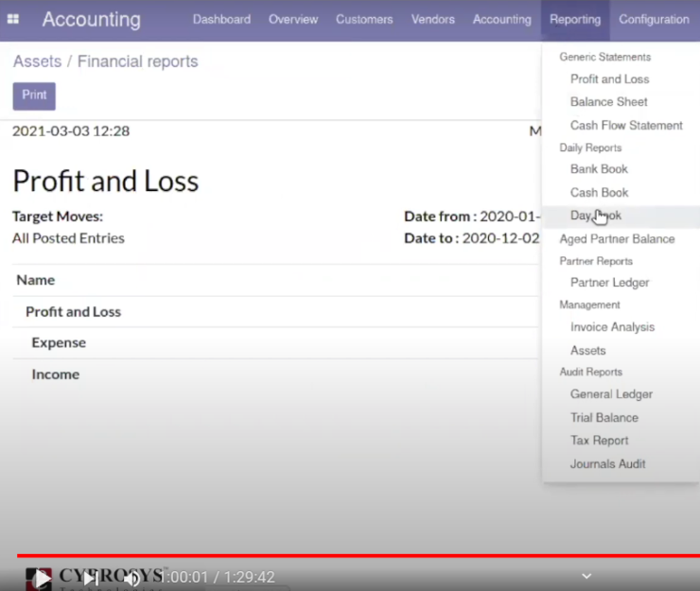
Task: Click the Generic Statements section header
Action: [604, 57]
